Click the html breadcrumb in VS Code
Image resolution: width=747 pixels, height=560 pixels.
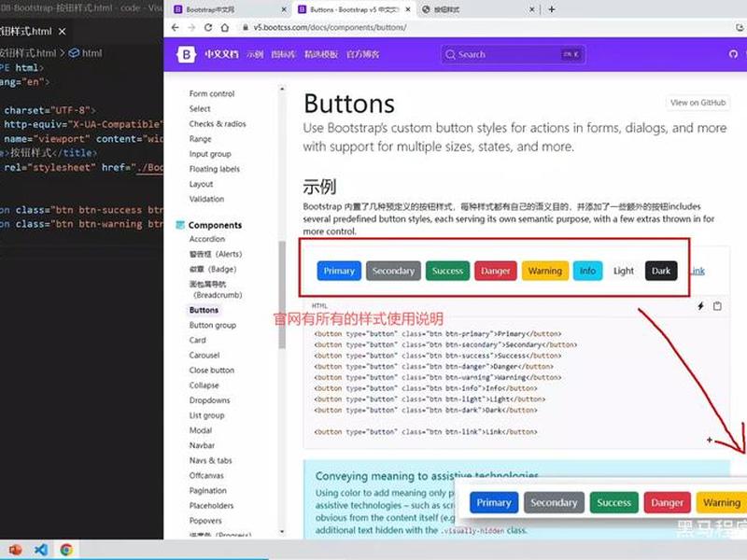86,53
